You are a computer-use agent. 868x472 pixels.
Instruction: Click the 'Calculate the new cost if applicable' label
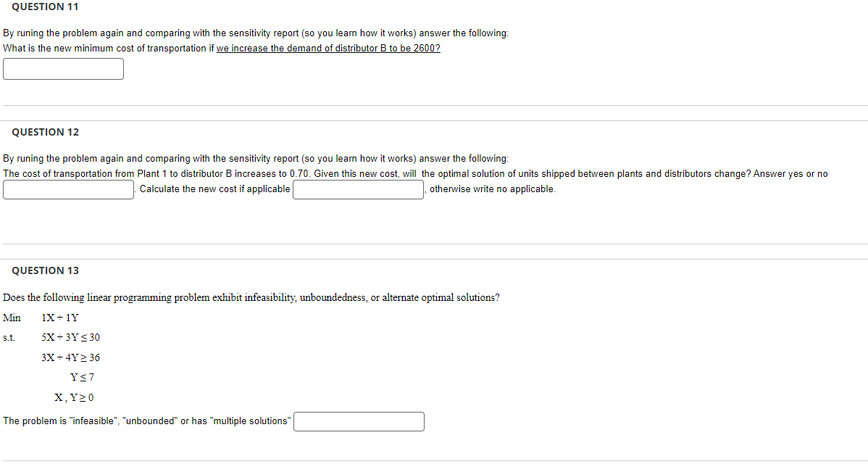click(x=214, y=189)
